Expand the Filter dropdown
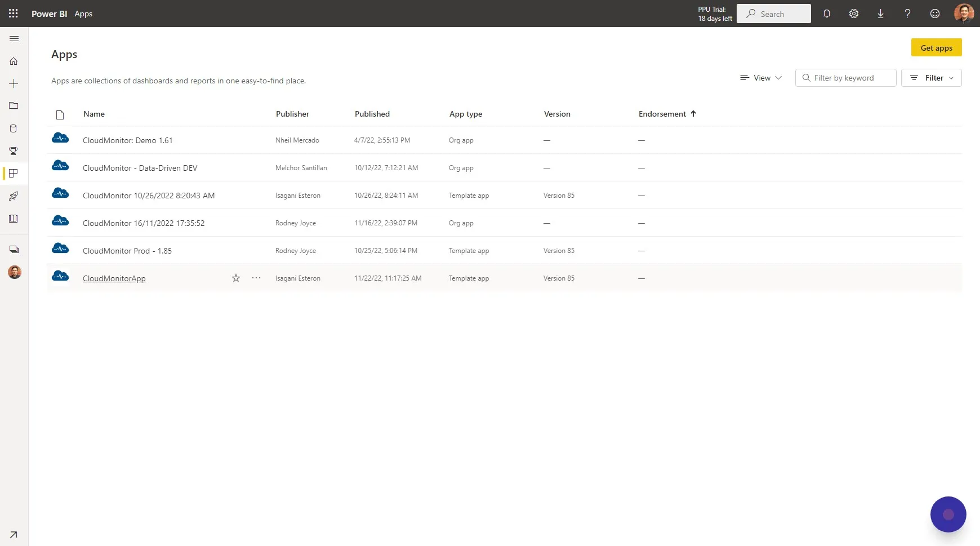This screenshot has width=980, height=546. (x=932, y=78)
